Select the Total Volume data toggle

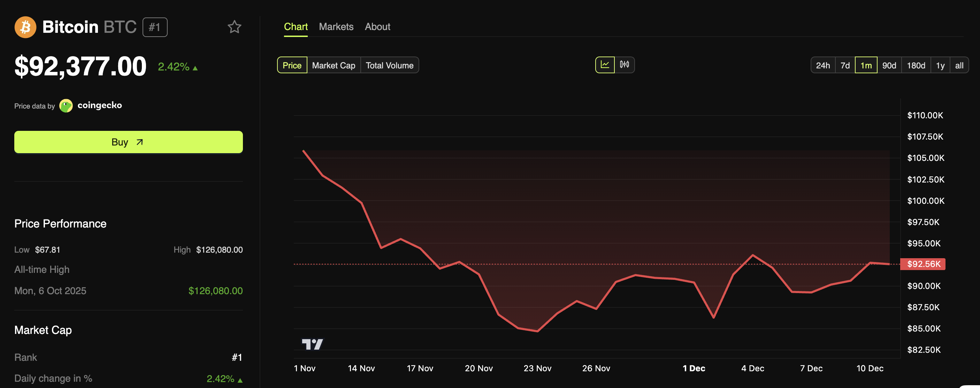[389, 65]
